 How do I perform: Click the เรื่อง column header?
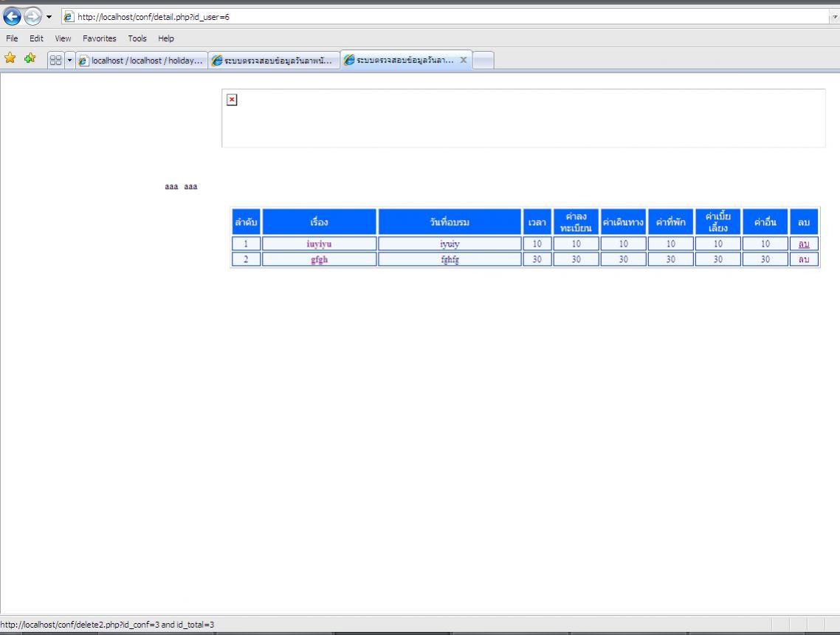tap(320, 222)
